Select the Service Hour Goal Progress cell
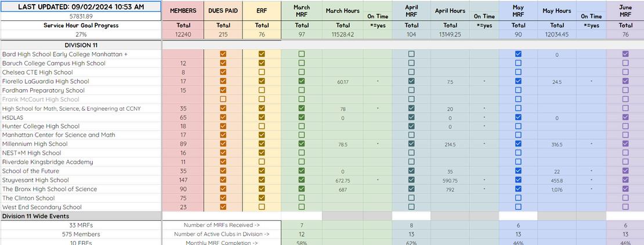This screenshot has width=644, height=245. pos(81,25)
